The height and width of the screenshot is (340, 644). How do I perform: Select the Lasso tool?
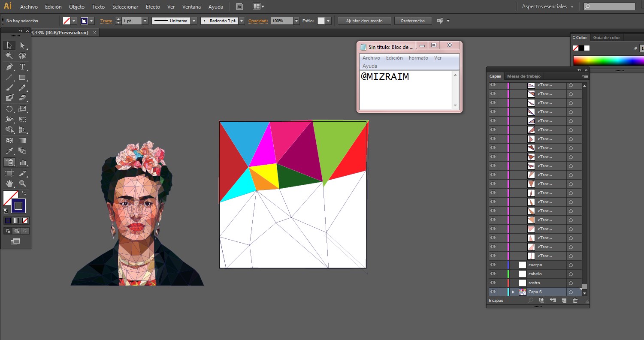pos(22,56)
